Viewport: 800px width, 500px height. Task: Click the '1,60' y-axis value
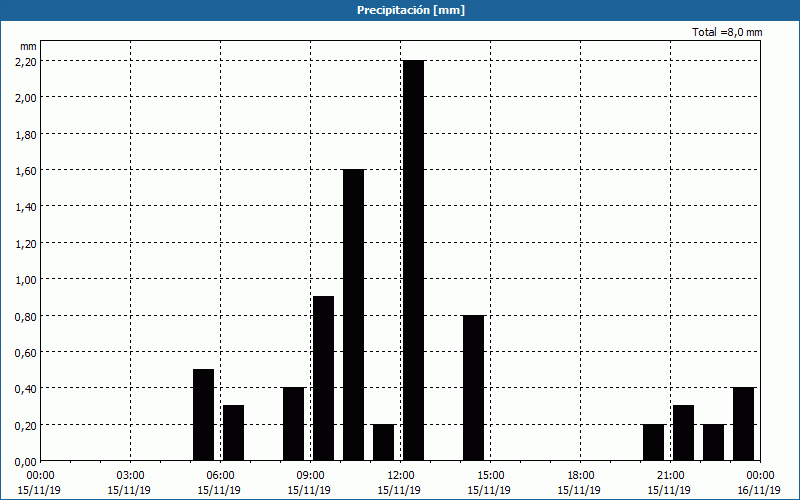pos(28,170)
